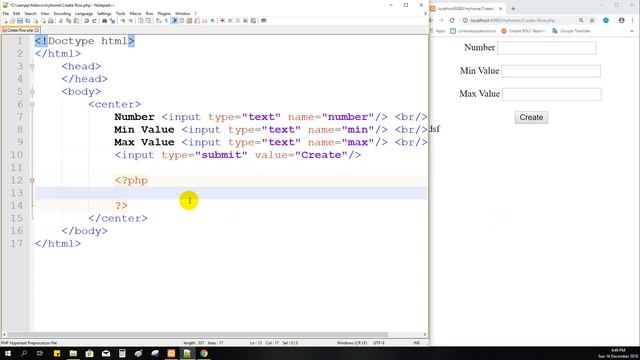Viewport: 640px width, 360px height.
Task: Collapse the head fold marker on line 3
Action: (32, 66)
